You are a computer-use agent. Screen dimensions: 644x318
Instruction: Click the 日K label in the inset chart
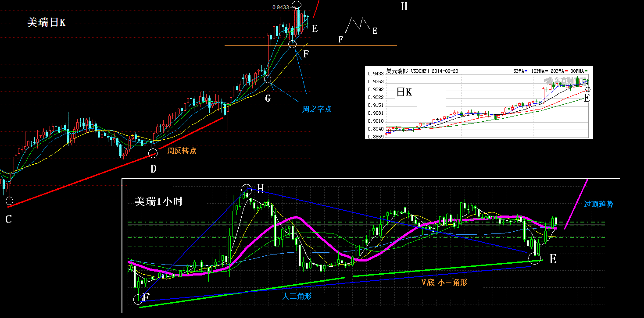(x=404, y=92)
